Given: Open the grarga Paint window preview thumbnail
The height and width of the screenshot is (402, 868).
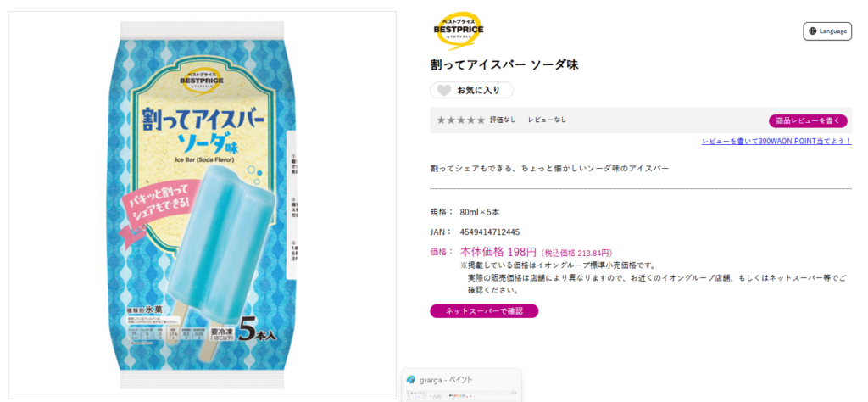Looking at the screenshot, I should [462, 394].
